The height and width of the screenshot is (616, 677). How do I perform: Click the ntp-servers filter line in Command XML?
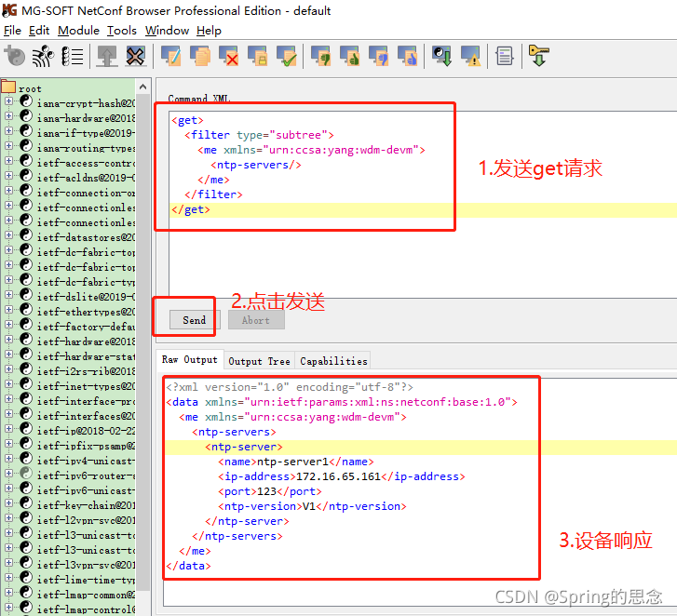coord(256,165)
